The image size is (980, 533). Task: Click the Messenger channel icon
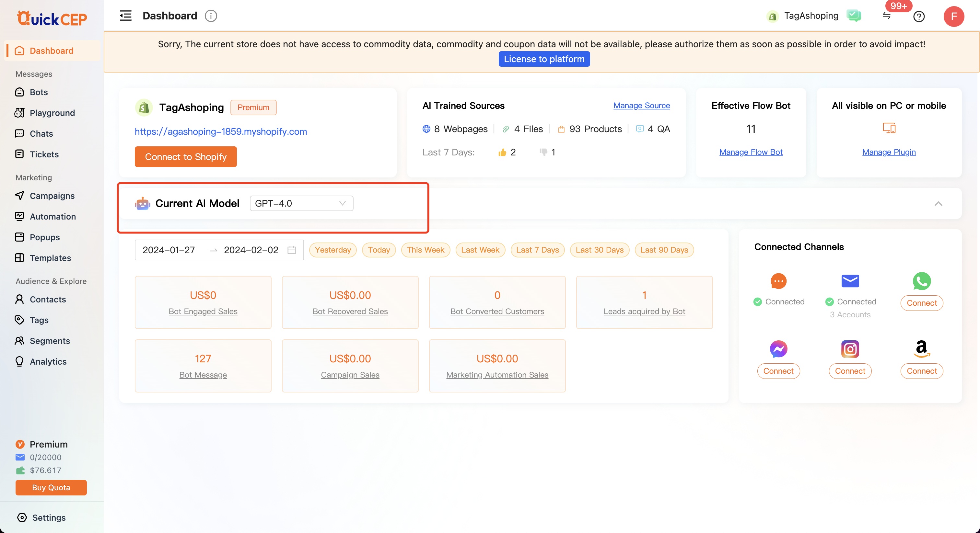click(x=778, y=349)
